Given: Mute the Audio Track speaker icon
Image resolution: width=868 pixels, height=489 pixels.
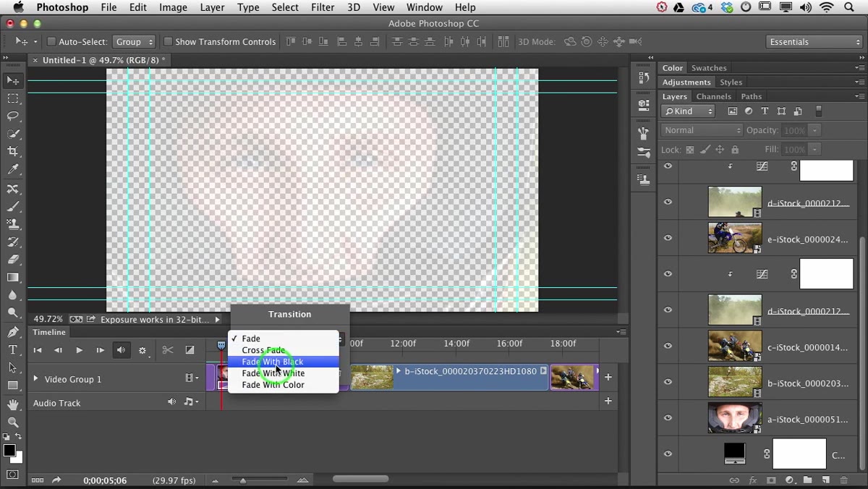Looking at the screenshot, I should click(x=172, y=402).
